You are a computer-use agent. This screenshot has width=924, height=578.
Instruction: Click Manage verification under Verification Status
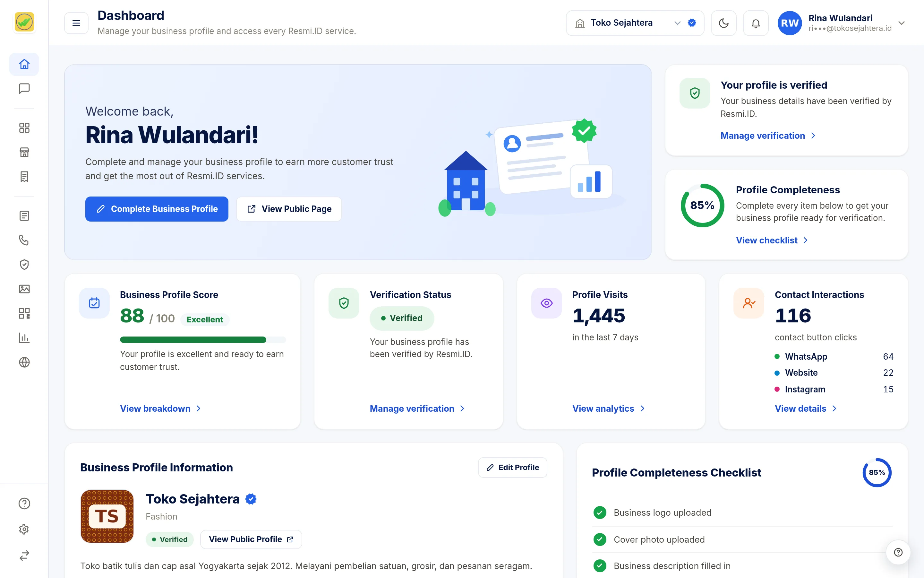click(x=417, y=408)
